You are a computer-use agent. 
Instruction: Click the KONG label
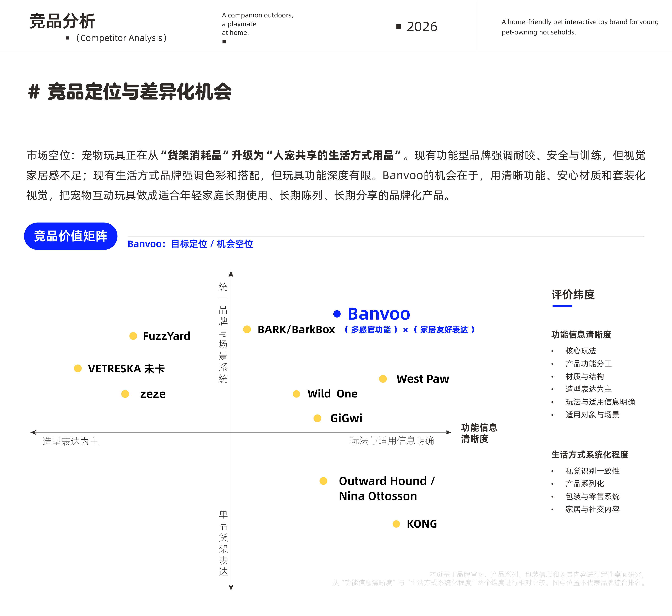tap(422, 524)
